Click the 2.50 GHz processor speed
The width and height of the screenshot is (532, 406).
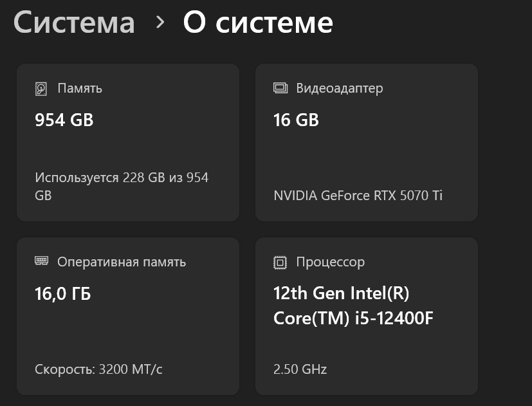(x=300, y=369)
